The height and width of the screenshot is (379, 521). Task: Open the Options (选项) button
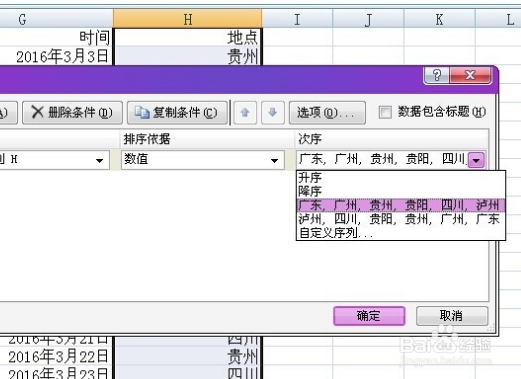[327, 113]
